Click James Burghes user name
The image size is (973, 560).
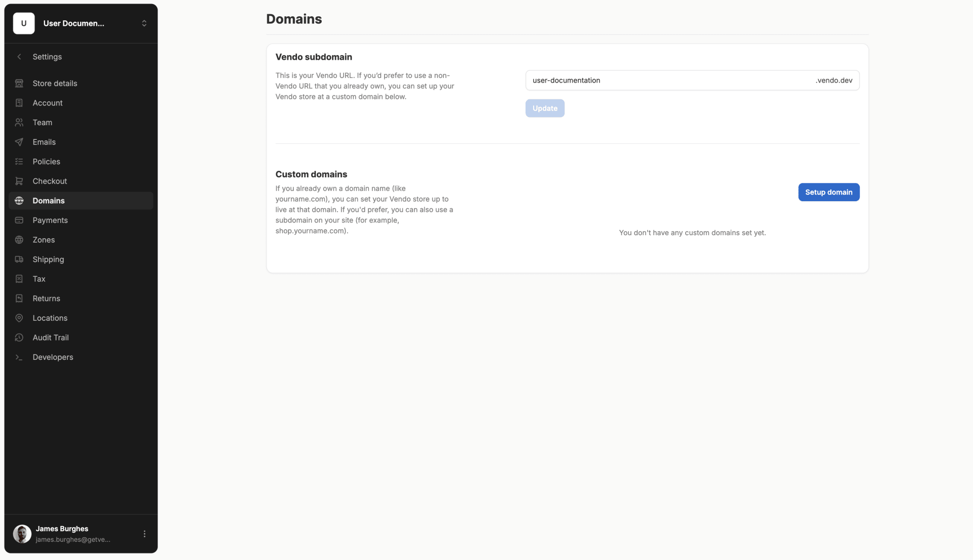click(x=62, y=529)
